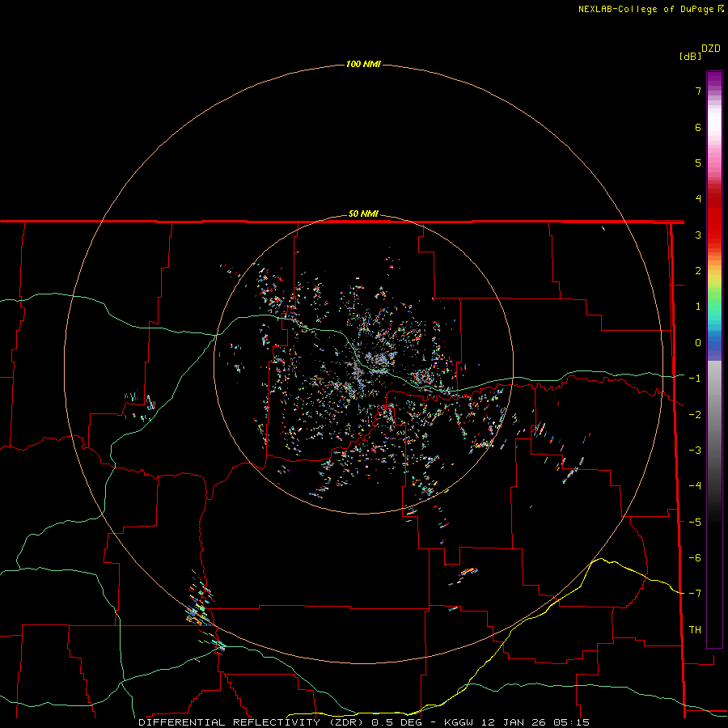
Task: Click the -7 value on the color scale
Action: point(695,594)
